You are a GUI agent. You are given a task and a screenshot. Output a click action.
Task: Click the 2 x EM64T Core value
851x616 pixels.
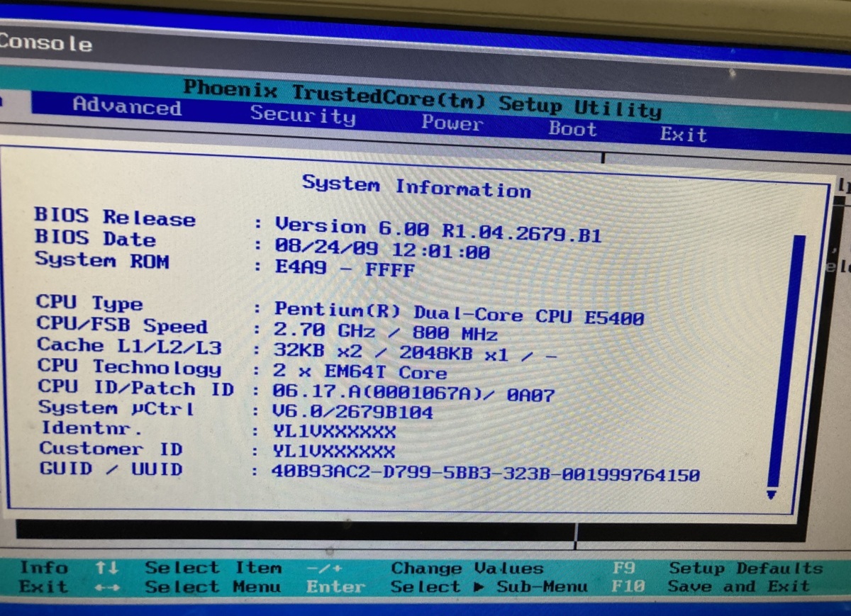pyautogui.click(x=360, y=372)
